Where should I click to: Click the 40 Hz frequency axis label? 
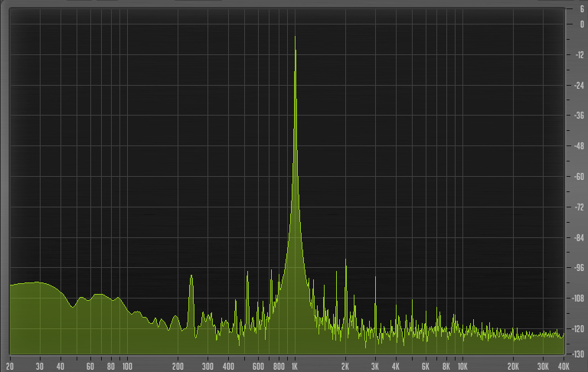pos(60,367)
